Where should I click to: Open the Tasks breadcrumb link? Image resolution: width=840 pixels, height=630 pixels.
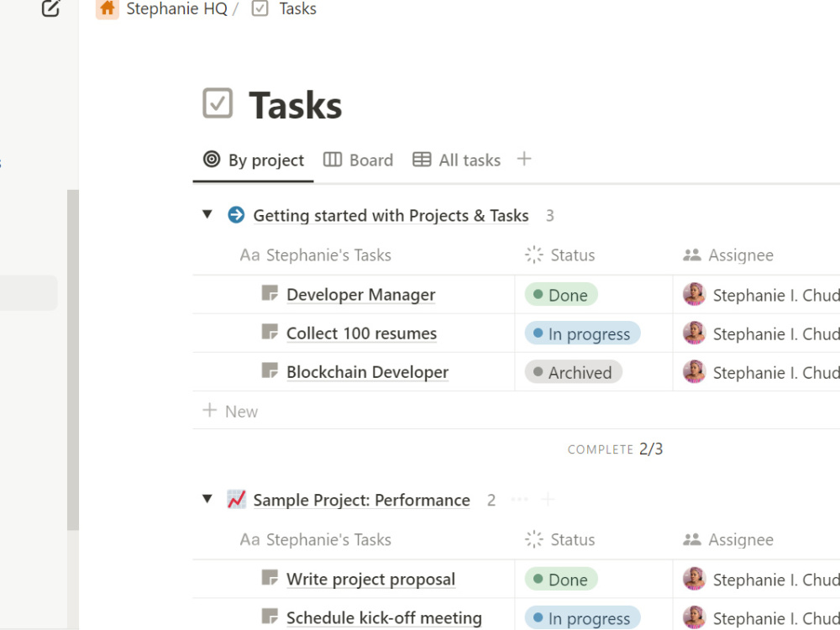pyautogui.click(x=298, y=8)
